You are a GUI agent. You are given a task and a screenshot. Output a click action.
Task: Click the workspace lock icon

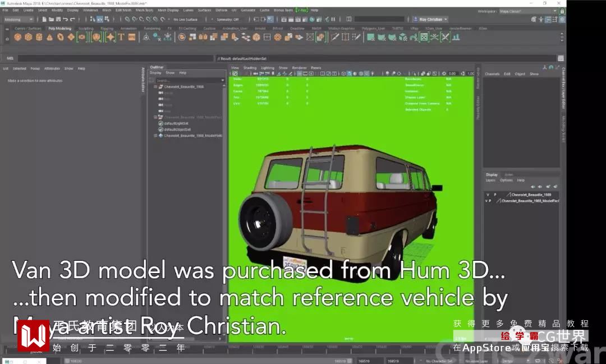[562, 11]
